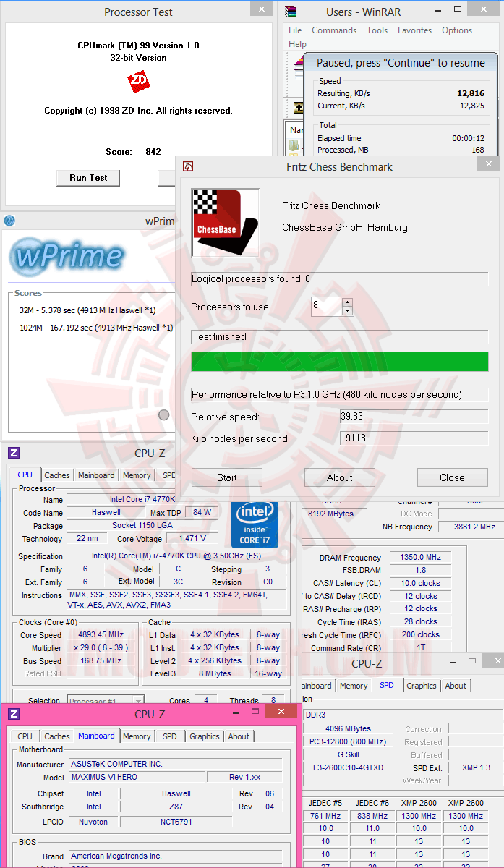Click Start in Fritz Chess Benchmark
This screenshot has width=504, height=868.
[226, 477]
